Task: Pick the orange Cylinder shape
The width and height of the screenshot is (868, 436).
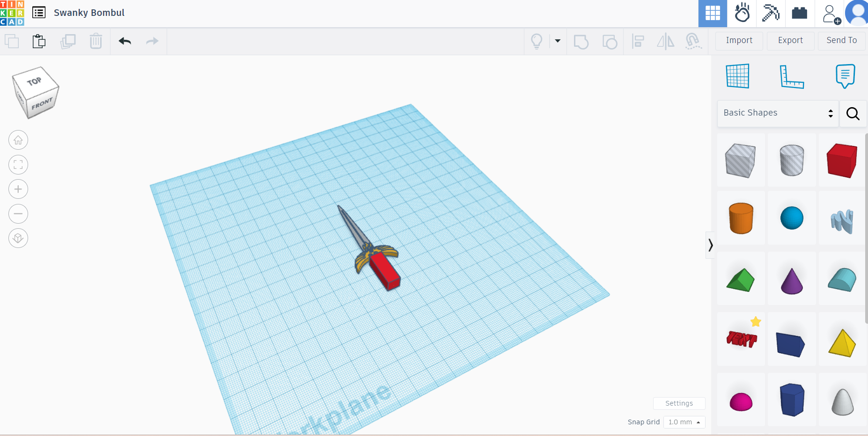Action: click(741, 218)
